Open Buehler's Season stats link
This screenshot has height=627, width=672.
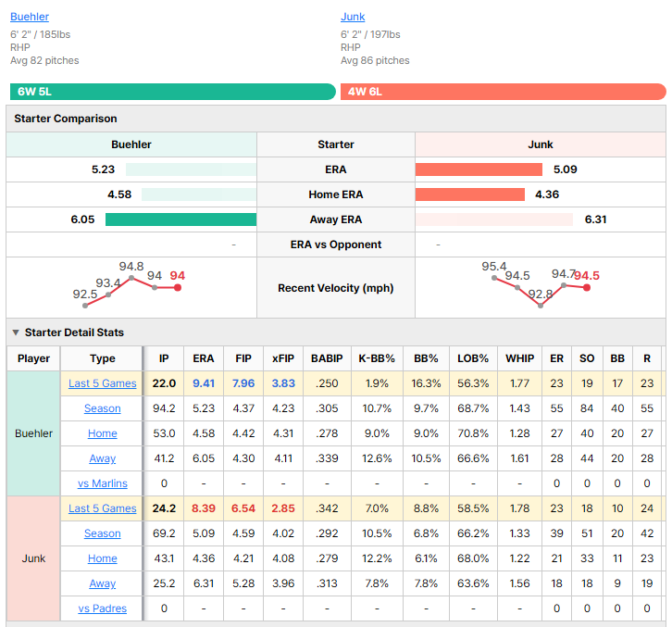click(103, 408)
